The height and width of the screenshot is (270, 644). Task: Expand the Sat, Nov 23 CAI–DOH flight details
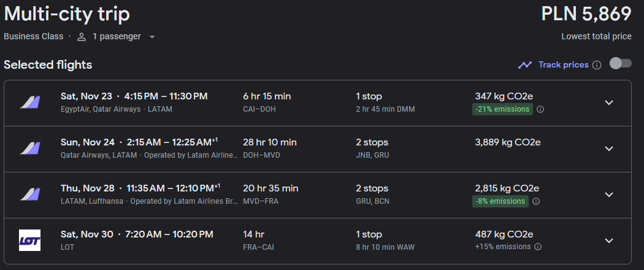tap(609, 102)
